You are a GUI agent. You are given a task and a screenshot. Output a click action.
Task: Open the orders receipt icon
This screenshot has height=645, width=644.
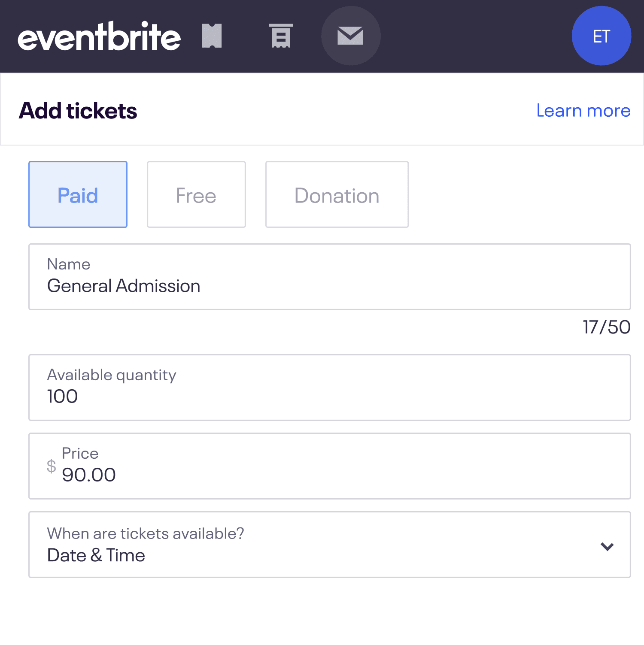point(281,36)
